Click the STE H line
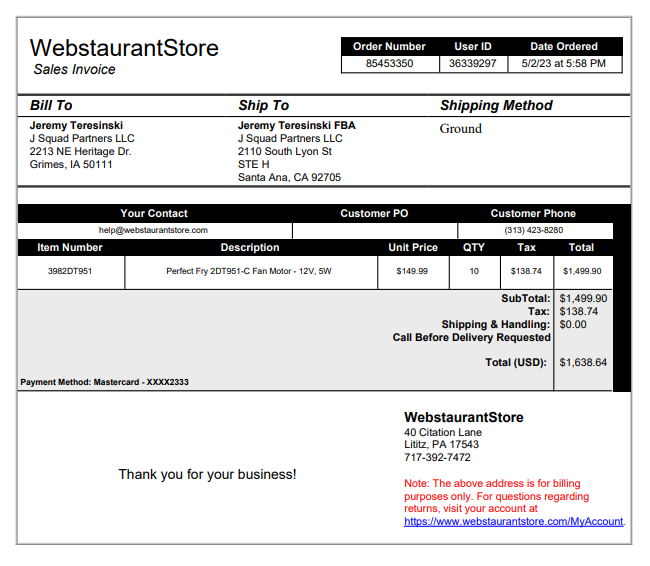The image size is (650, 566). click(x=254, y=164)
